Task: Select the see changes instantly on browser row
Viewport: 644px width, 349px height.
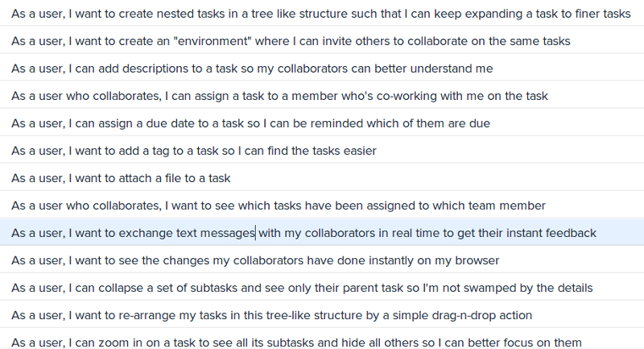Action: [x=322, y=260]
